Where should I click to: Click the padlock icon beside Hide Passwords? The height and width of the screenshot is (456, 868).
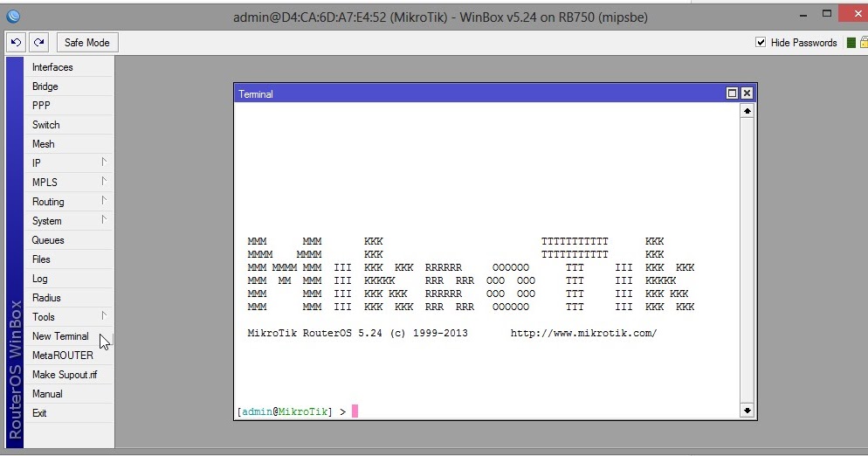[x=864, y=43]
